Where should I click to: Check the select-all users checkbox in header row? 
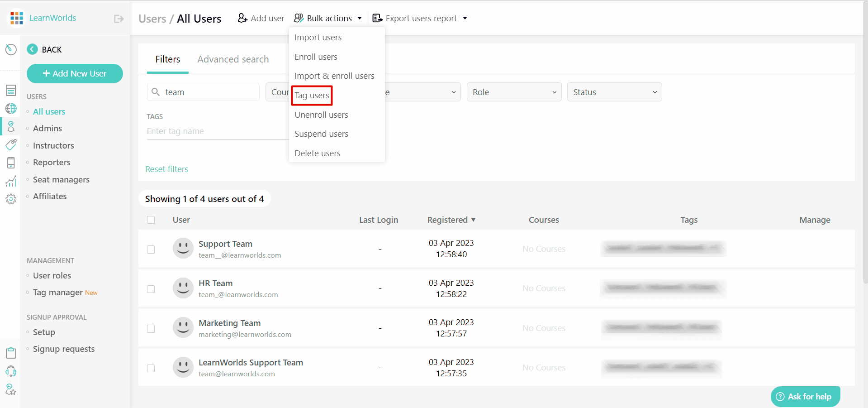[151, 220]
